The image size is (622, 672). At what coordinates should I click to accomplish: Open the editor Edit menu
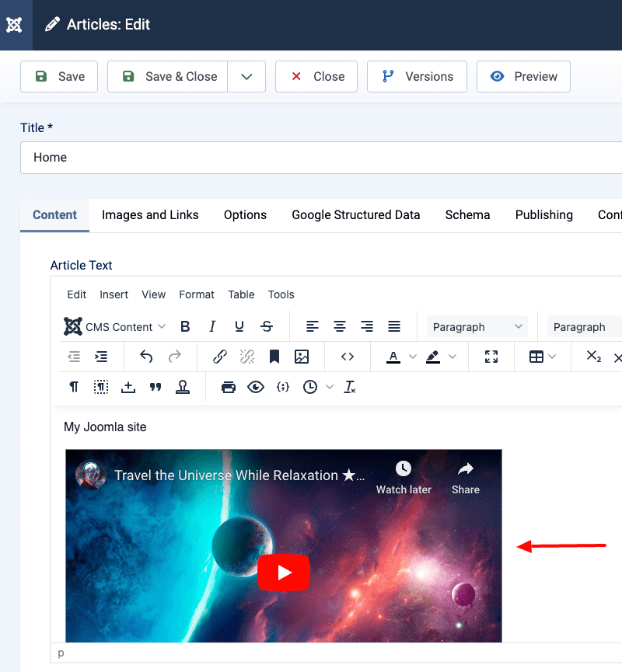(77, 294)
